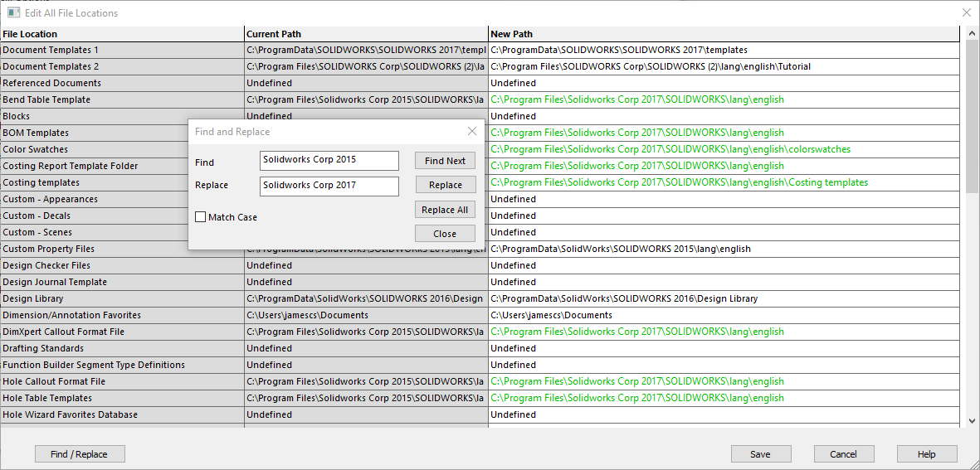This screenshot has width=980, height=470.
Task: Click Undefined New Path for Drafting Standards
Action: click(724, 348)
